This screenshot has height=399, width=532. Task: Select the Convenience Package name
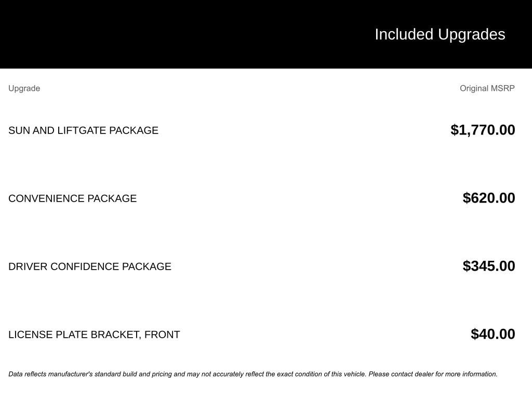coord(72,198)
